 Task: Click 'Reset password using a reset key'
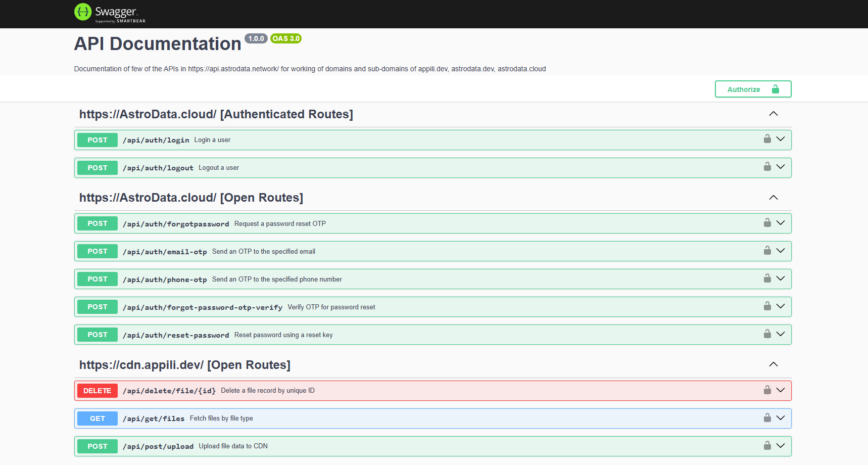[283, 335]
